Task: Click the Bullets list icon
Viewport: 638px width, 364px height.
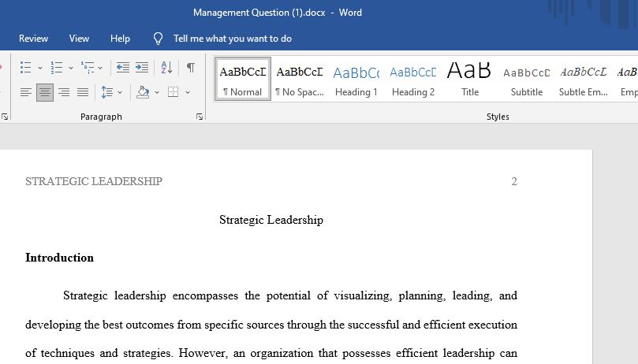Action: pyautogui.click(x=26, y=68)
